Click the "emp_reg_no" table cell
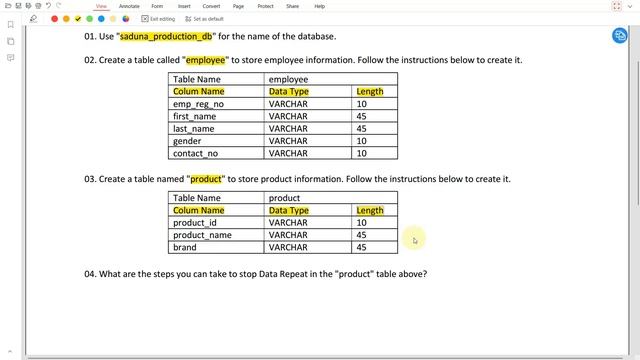The height and width of the screenshot is (360, 640). click(x=216, y=104)
